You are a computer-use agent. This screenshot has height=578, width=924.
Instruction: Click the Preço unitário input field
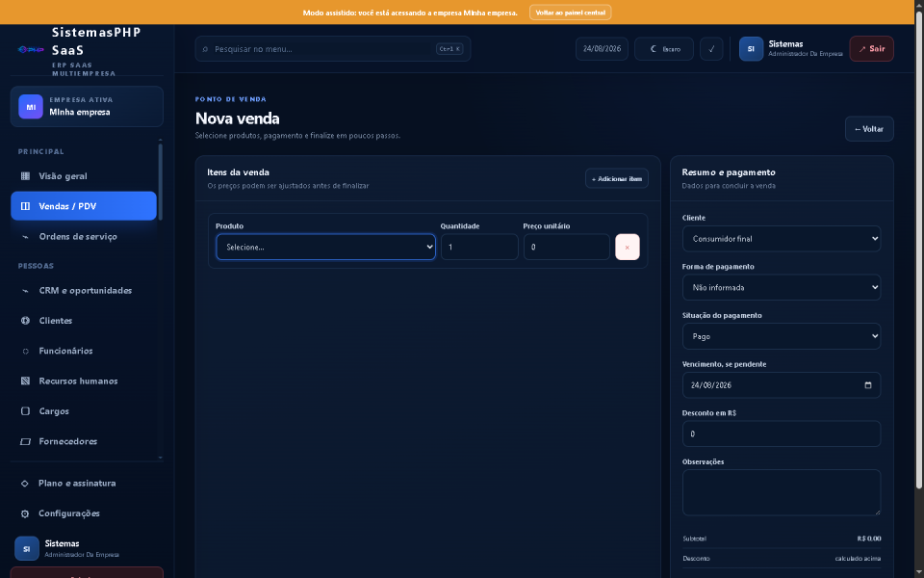click(567, 248)
